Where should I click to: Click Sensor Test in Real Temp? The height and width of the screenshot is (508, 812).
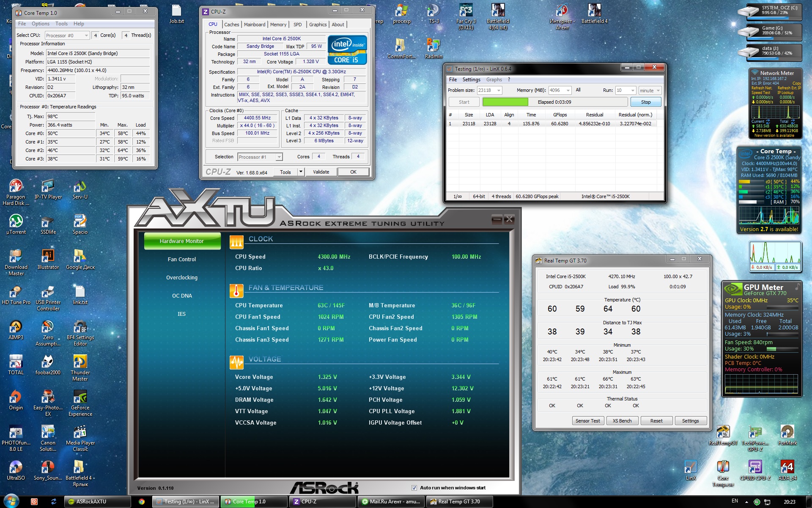pyautogui.click(x=587, y=421)
